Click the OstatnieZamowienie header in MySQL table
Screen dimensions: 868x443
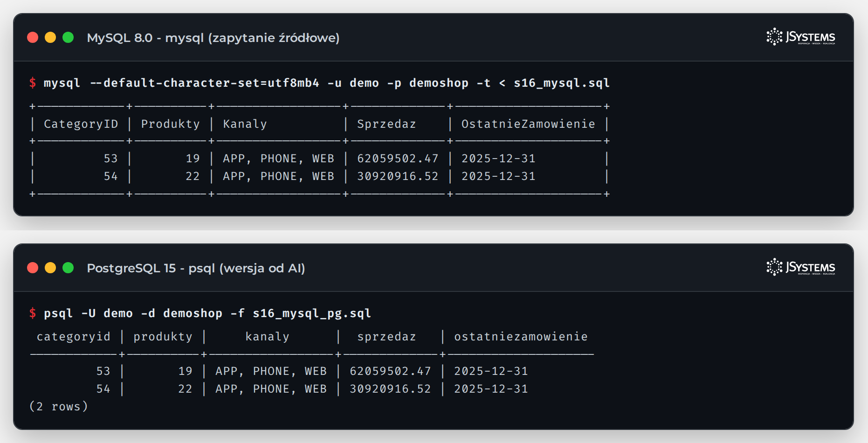[x=528, y=124]
